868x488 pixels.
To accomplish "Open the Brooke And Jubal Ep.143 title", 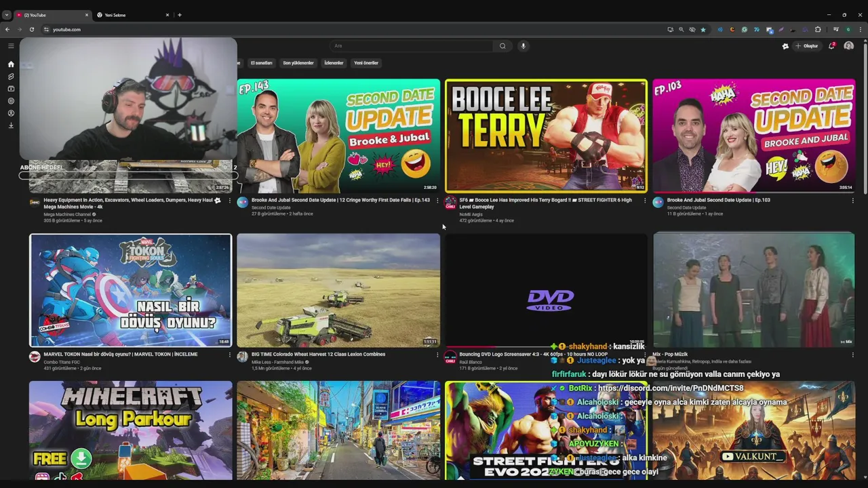I will coord(340,200).
